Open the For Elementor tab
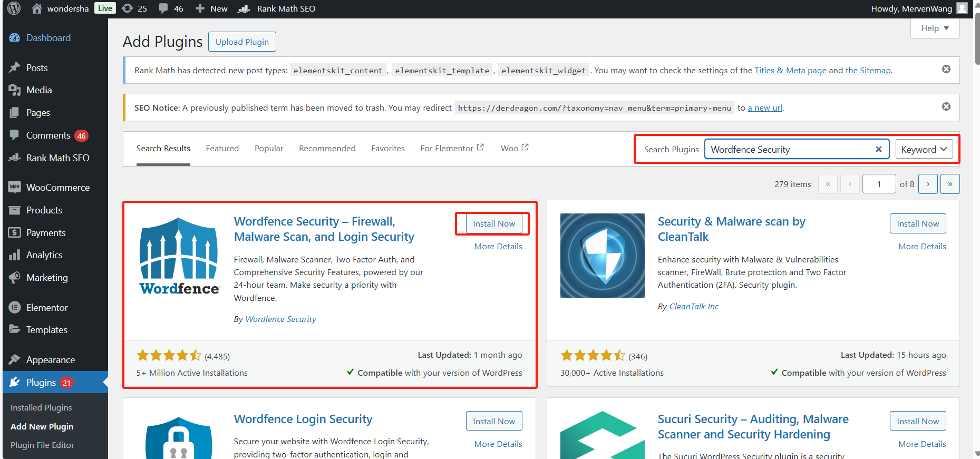The width and height of the screenshot is (980, 459). coord(452,149)
